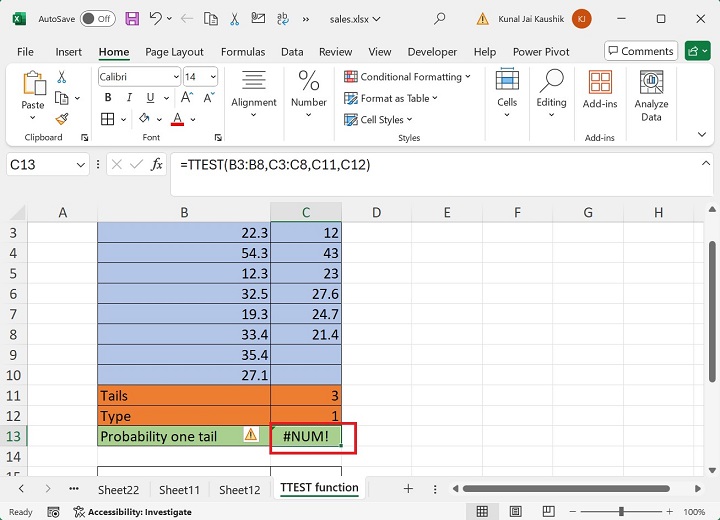Toggle AutoSave switch

pos(97,18)
